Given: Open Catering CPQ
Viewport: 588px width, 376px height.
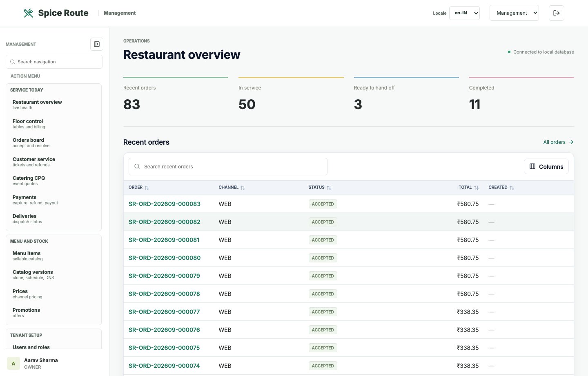Looking at the screenshot, I should click(x=53, y=181).
